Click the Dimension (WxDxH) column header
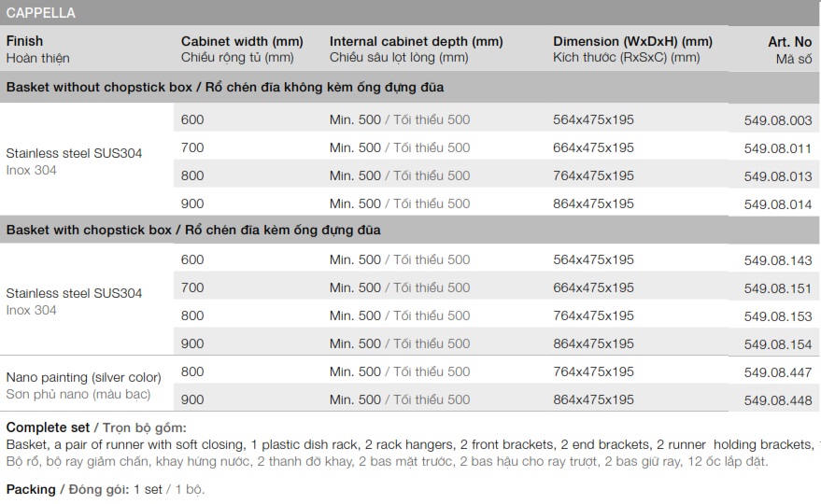 tap(632, 41)
